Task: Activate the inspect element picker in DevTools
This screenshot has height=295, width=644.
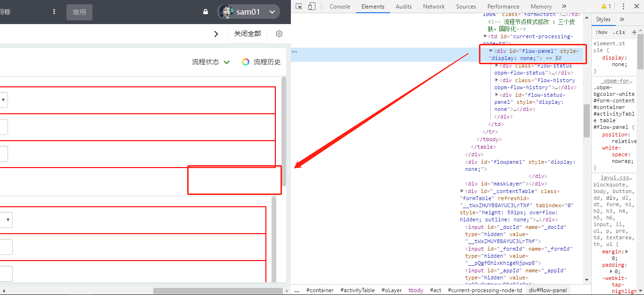Action: pos(299,6)
